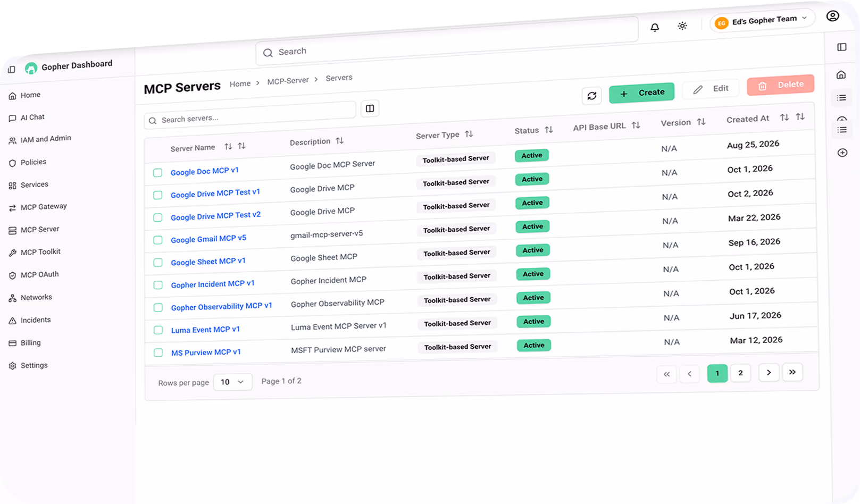Select MCP Toolkit in the sidebar
The height and width of the screenshot is (504, 860).
tap(40, 252)
